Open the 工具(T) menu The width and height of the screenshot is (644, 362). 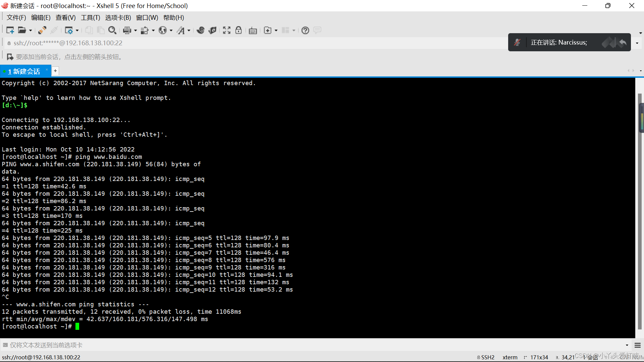[90, 18]
